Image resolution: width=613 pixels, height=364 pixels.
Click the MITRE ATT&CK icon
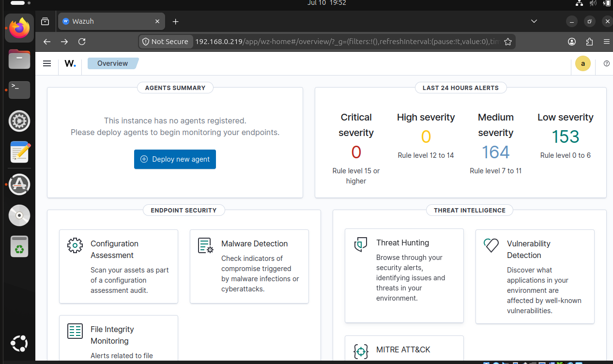click(x=361, y=351)
